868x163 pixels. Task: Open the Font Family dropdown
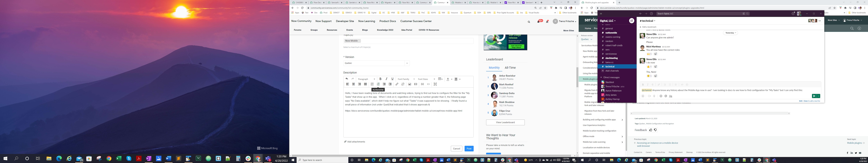tap(404, 79)
